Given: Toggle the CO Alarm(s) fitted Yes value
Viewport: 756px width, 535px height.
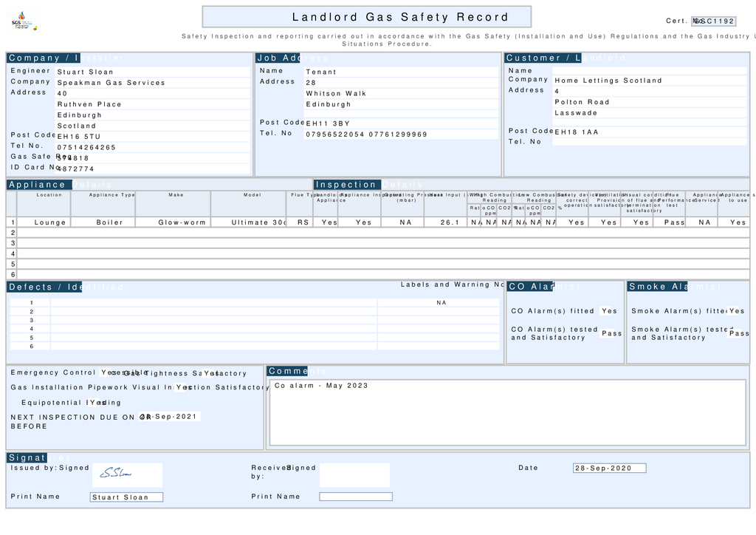Looking at the screenshot, I should pos(609,311).
